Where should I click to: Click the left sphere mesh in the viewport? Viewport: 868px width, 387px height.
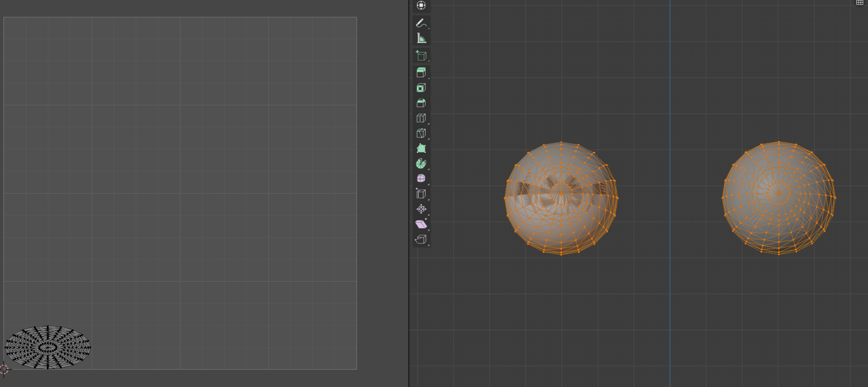[x=561, y=198]
